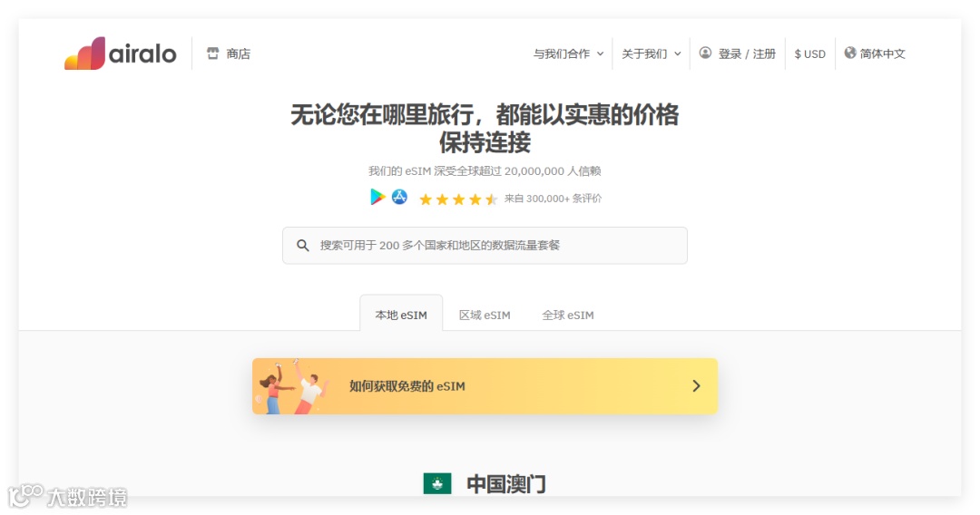Switch to the 区域 eSIM tab

[x=485, y=316]
